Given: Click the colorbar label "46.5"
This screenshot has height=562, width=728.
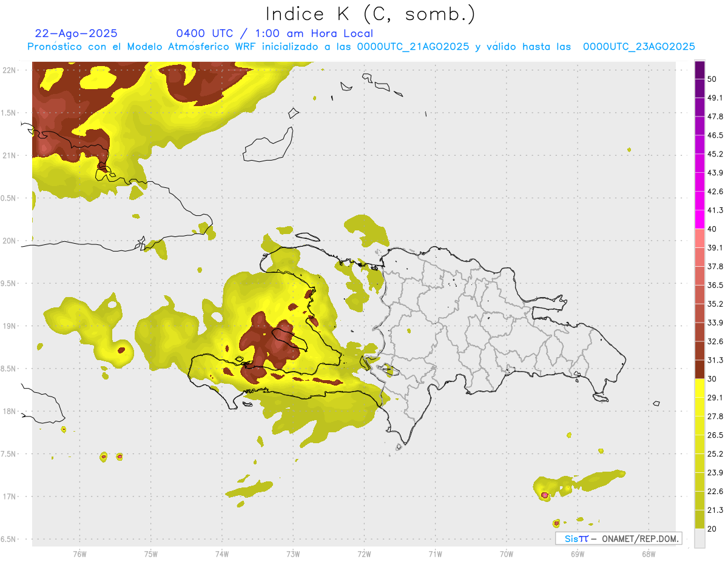Looking at the screenshot, I should [715, 135].
